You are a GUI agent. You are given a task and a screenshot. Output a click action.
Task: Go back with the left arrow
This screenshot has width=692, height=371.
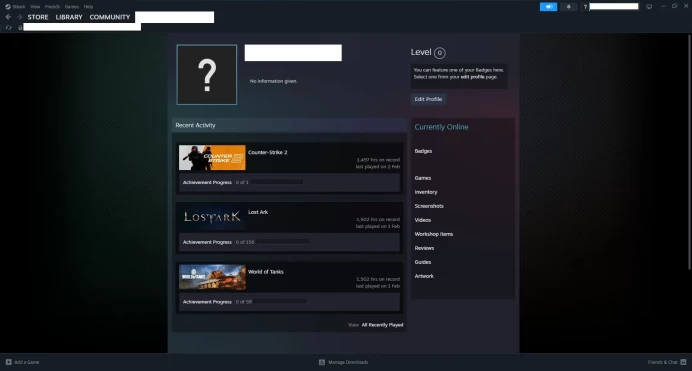pyautogui.click(x=8, y=17)
